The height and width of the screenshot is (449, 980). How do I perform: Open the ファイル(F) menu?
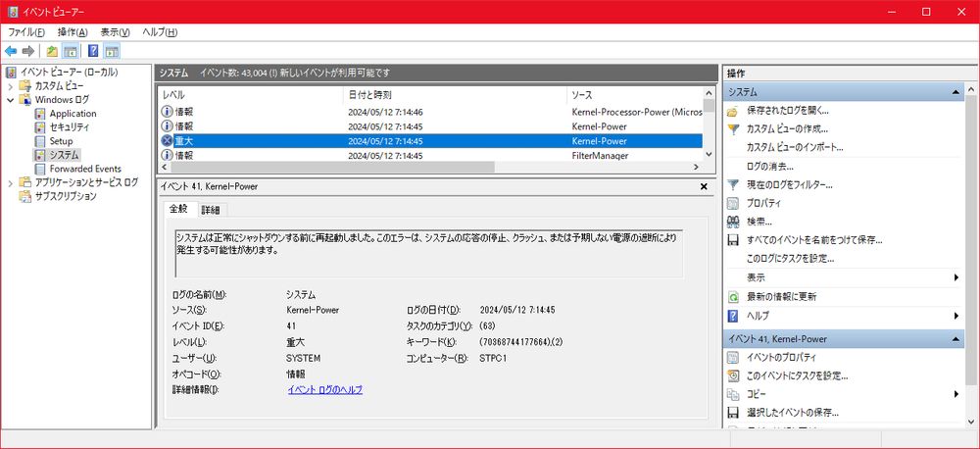pyautogui.click(x=26, y=32)
